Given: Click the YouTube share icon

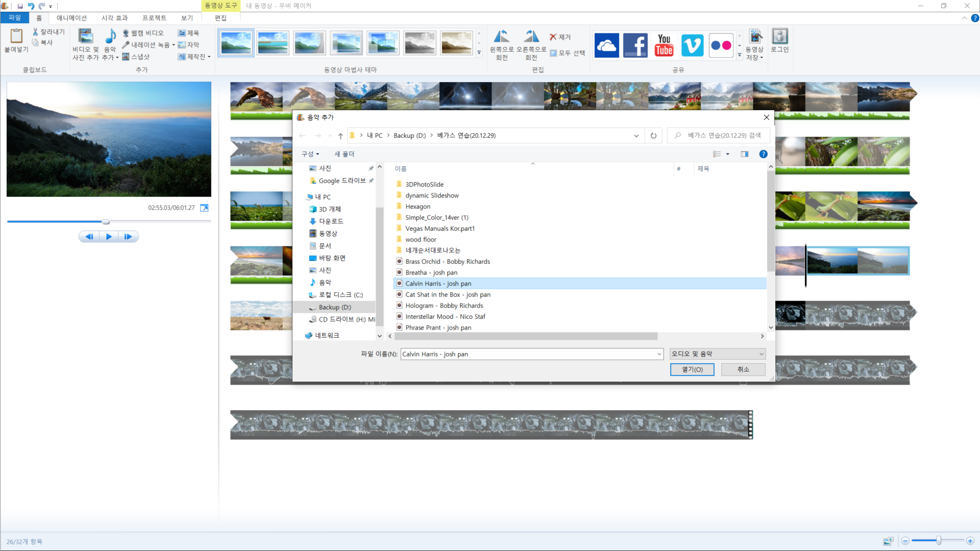Looking at the screenshot, I should point(664,45).
